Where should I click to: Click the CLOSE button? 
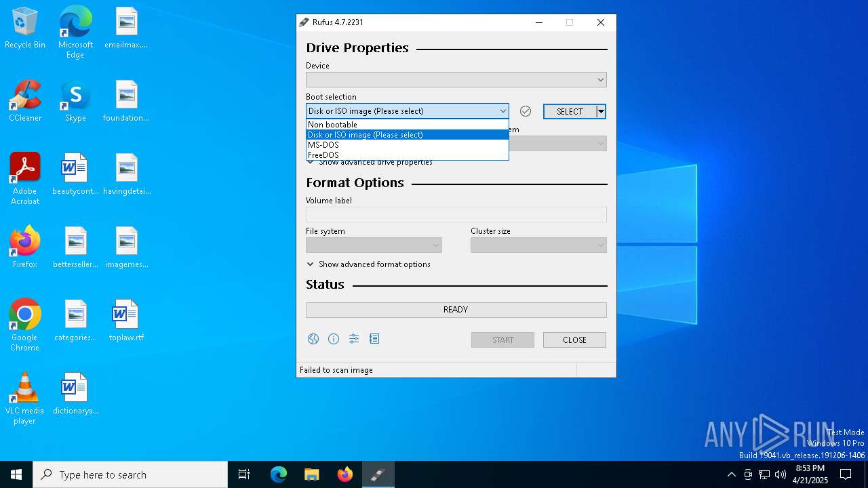point(574,340)
